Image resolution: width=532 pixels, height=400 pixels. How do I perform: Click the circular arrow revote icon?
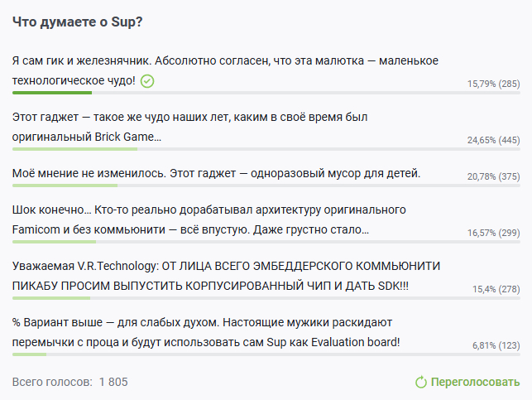point(421,383)
